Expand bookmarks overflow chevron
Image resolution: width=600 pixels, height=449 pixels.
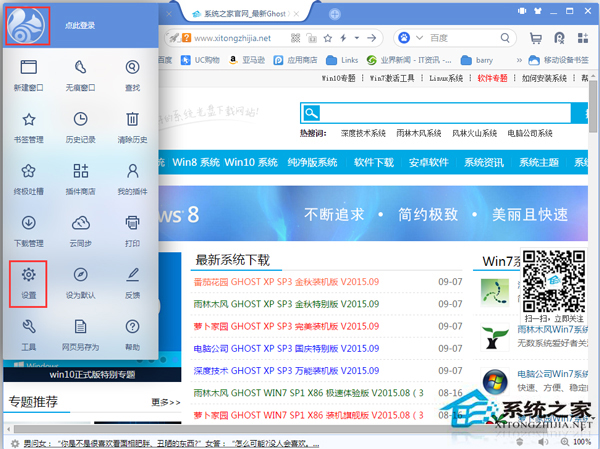pos(519,60)
